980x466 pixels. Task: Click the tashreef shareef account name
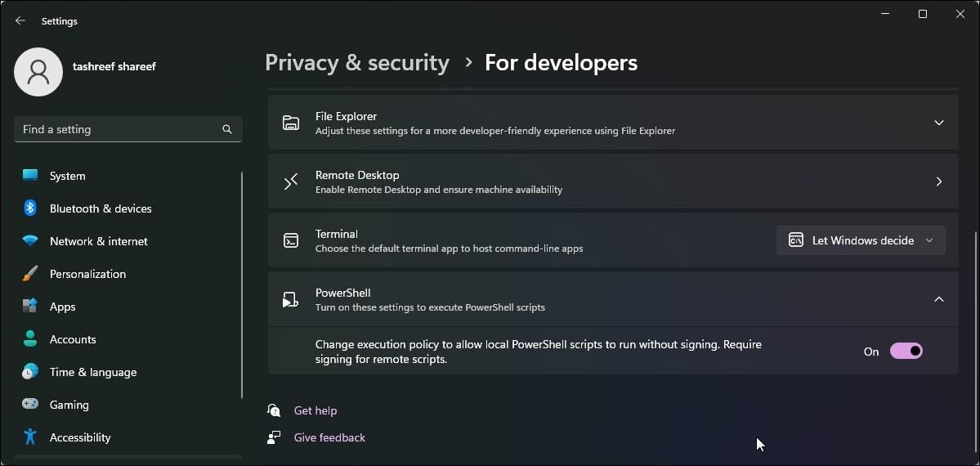[114, 65]
